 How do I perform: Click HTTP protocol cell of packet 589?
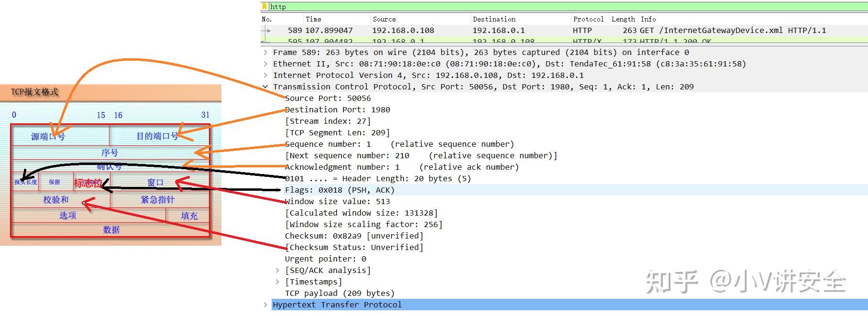click(x=582, y=30)
